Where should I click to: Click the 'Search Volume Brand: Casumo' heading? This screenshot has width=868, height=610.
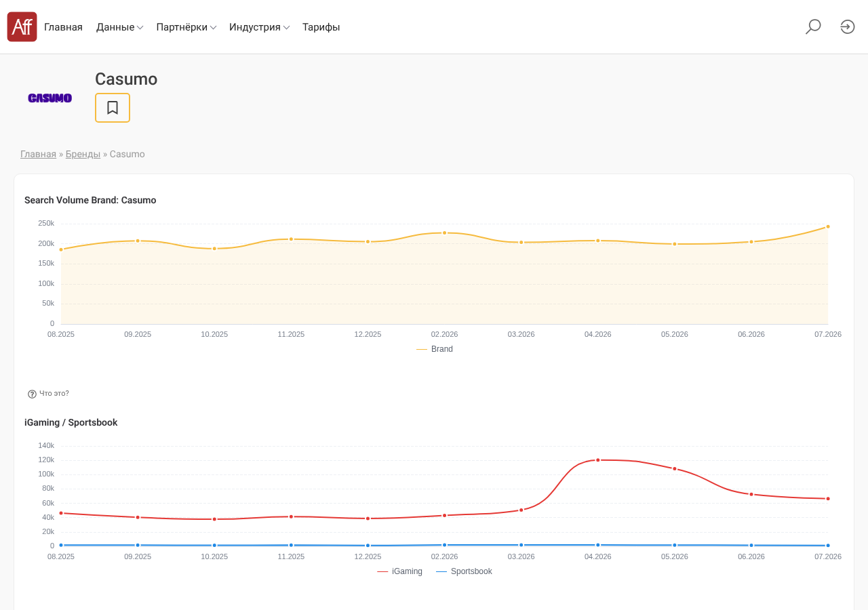pos(90,200)
